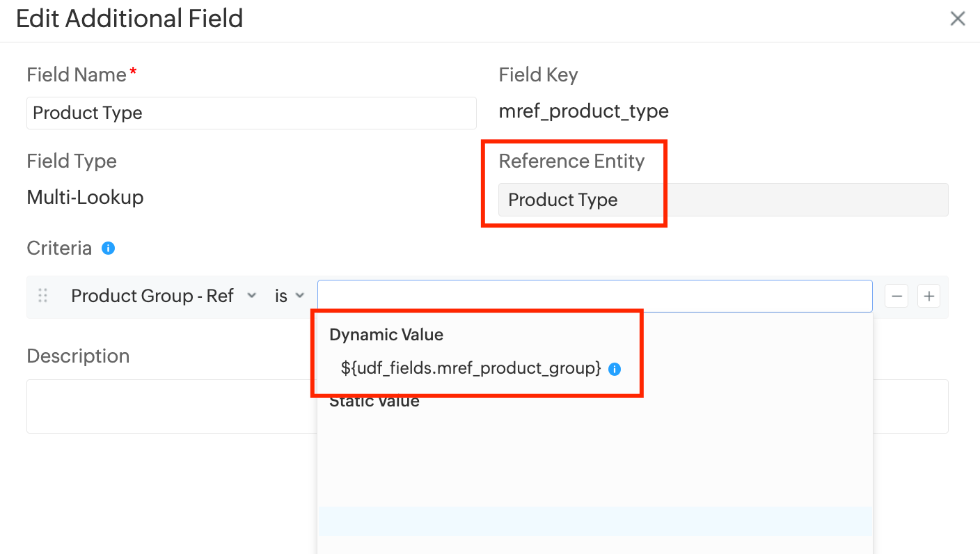
Task: Open the Product Group - Ref dropdown
Action: tap(164, 296)
